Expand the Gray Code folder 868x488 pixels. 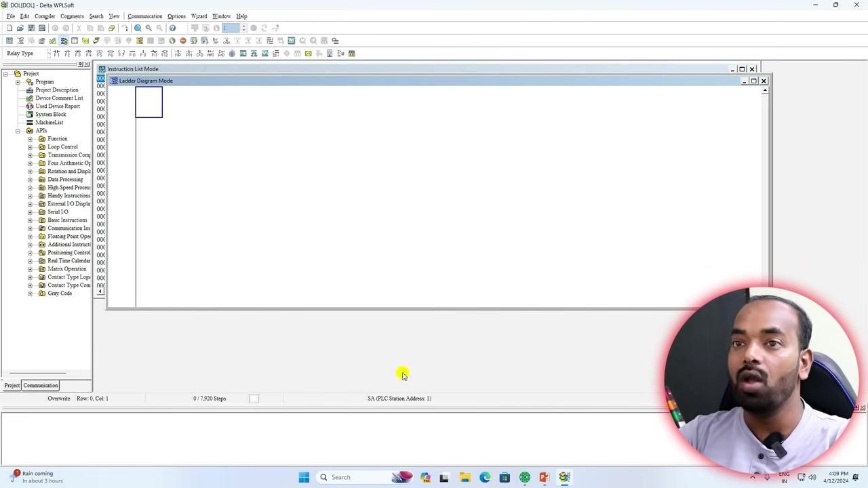click(x=30, y=293)
